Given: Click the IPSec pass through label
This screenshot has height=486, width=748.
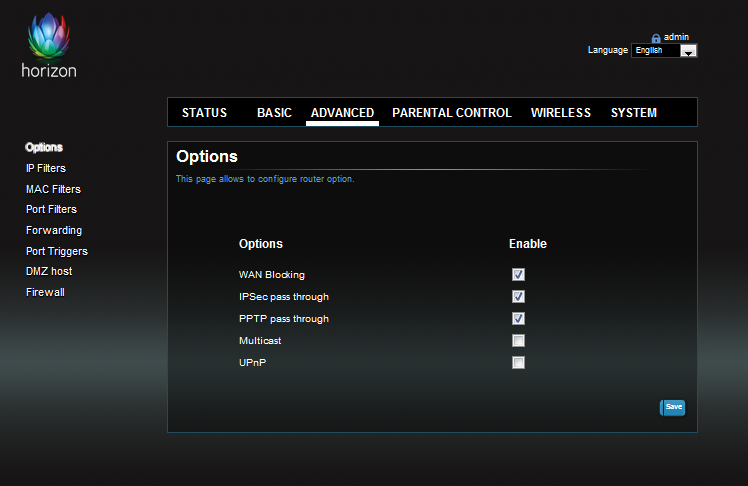Looking at the screenshot, I should click(x=284, y=297).
